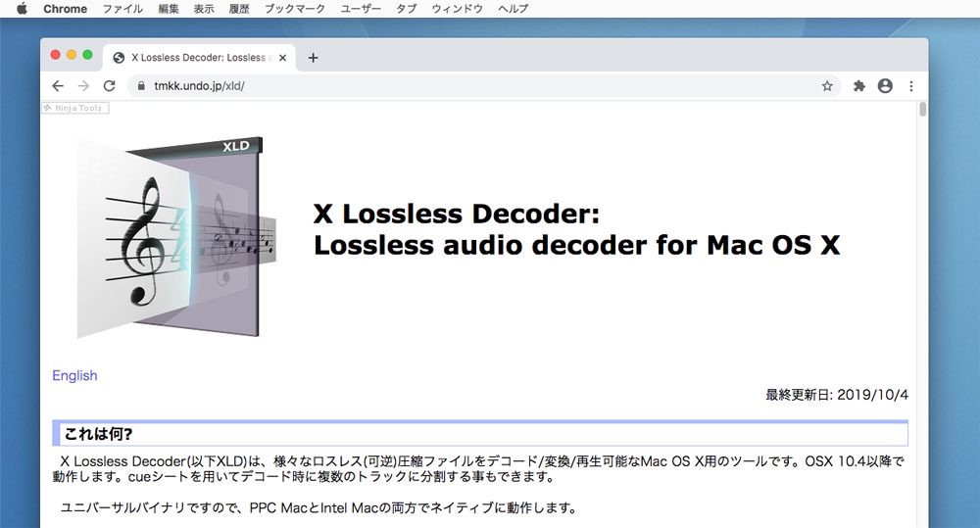
Task: Click the tab's globe favicon
Action: (x=119, y=58)
